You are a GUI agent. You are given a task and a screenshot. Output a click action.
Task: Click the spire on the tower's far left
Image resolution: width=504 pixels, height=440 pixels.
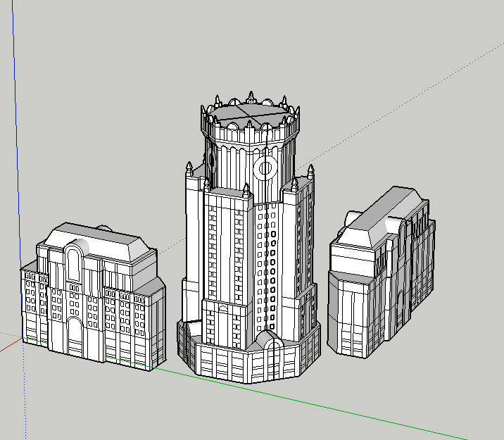point(189,169)
